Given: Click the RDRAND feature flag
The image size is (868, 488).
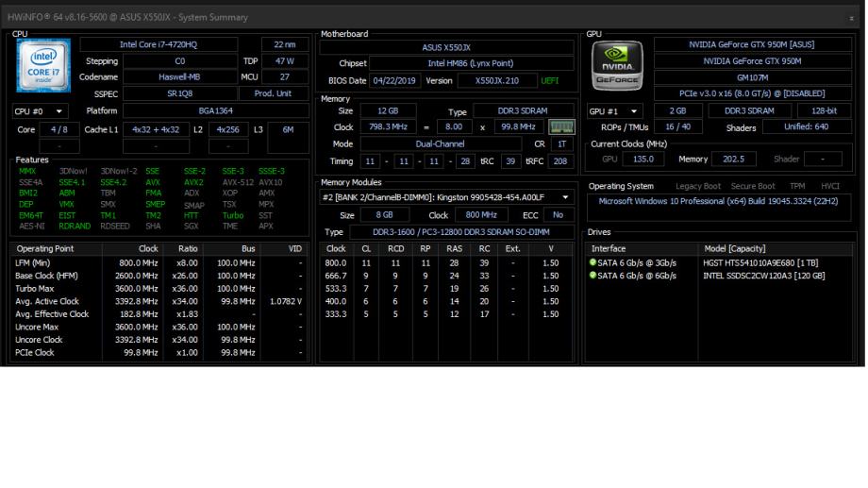Looking at the screenshot, I should point(75,226).
